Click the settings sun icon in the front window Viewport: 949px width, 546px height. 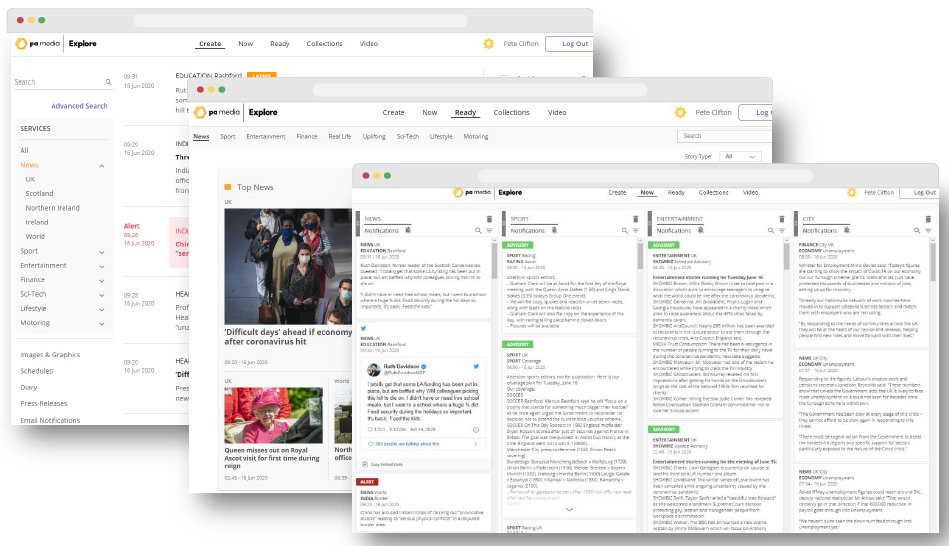852,192
